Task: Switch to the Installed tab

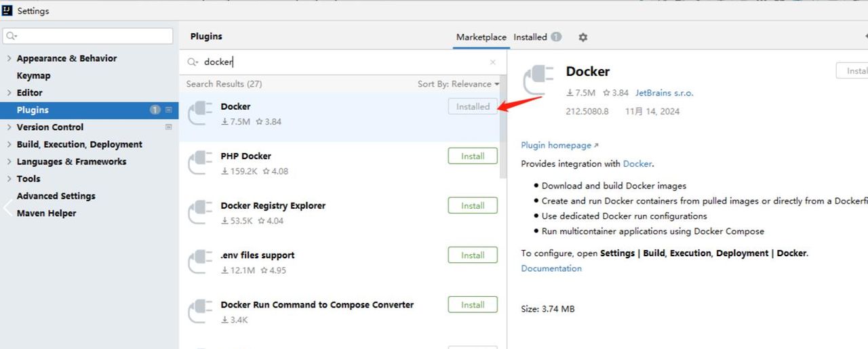Action: 530,37
